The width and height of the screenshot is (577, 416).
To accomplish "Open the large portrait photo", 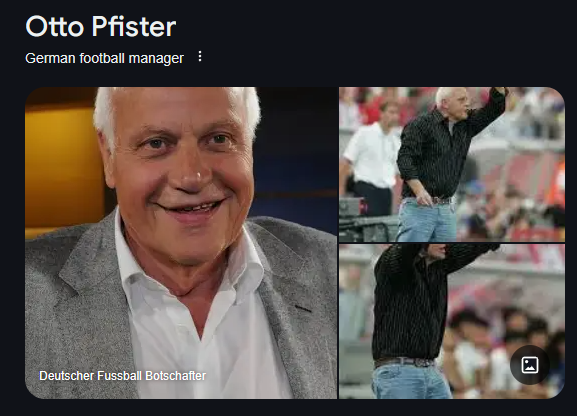I will (181, 243).
